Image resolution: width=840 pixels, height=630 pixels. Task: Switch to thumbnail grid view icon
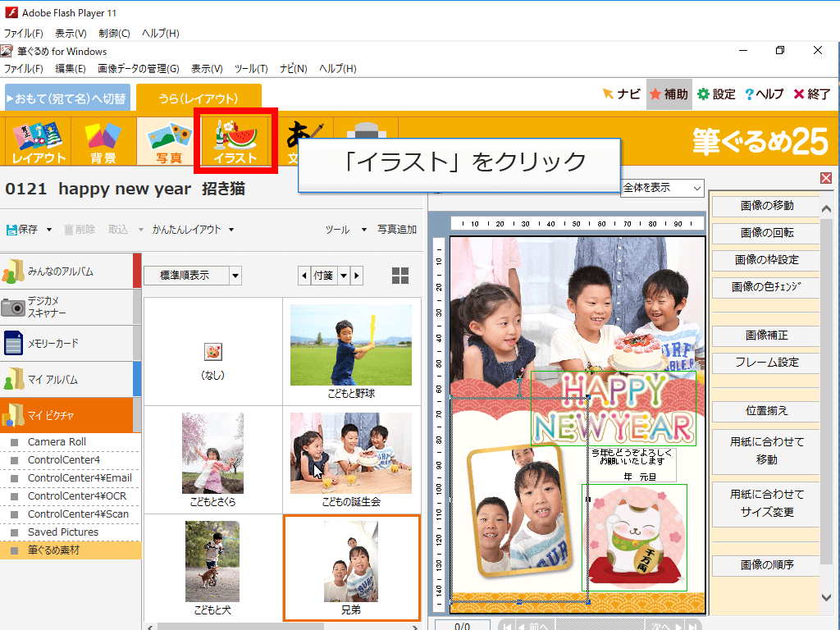(400, 276)
